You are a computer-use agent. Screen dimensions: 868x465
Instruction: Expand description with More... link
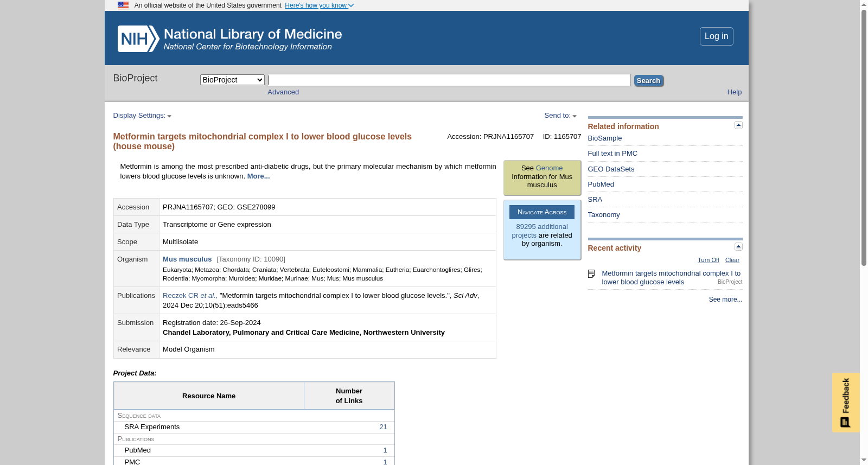(258, 176)
